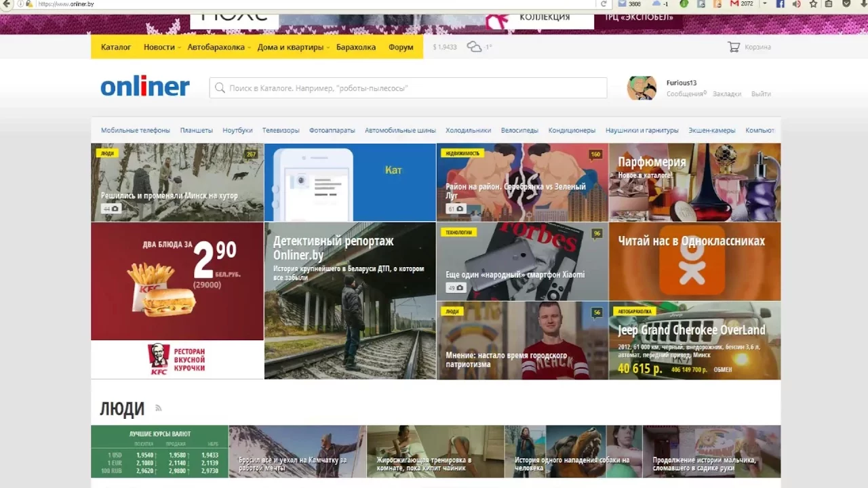Screen dimensions: 868x488
Task: Select the Ноутбуки category
Action: [237, 130]
